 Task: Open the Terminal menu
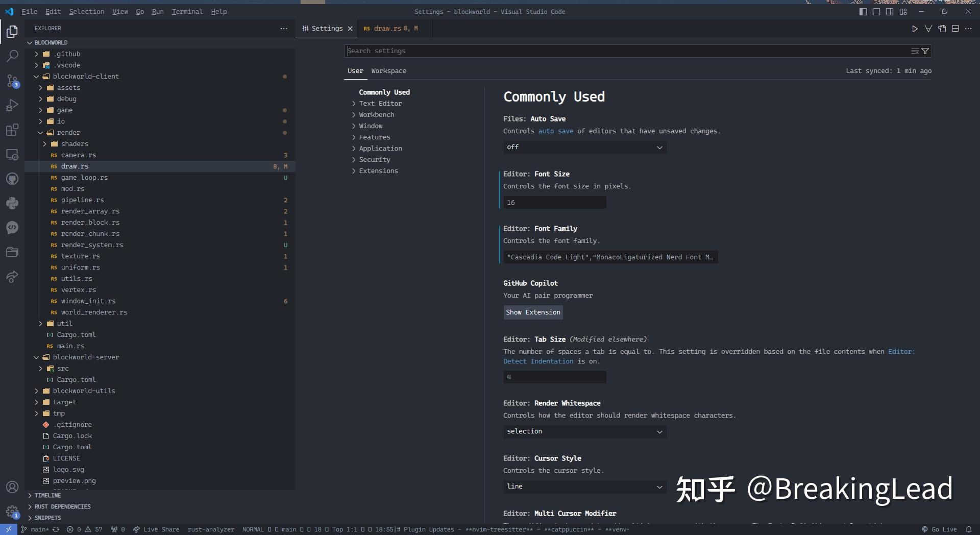[x=187, y=11]
